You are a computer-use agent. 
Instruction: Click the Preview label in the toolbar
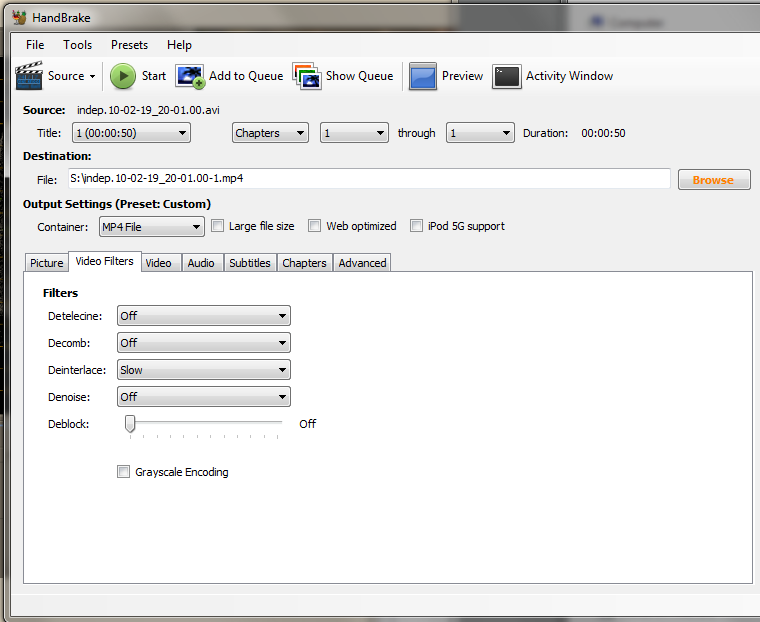pos(462,76)
